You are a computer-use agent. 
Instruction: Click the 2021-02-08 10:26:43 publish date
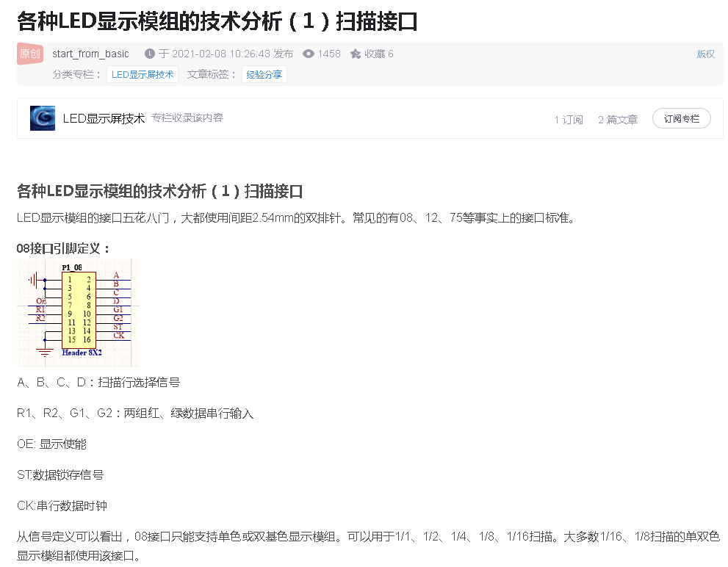(x=221, y=54)
